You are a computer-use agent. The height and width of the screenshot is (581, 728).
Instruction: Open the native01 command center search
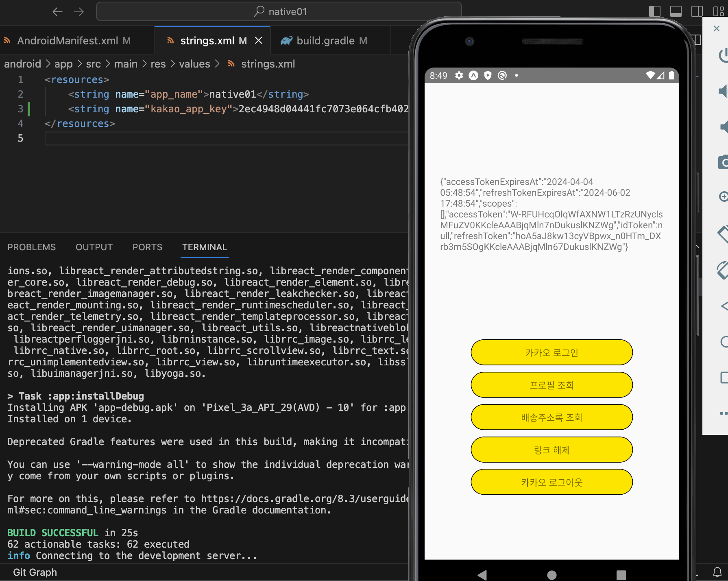(279, 11)
